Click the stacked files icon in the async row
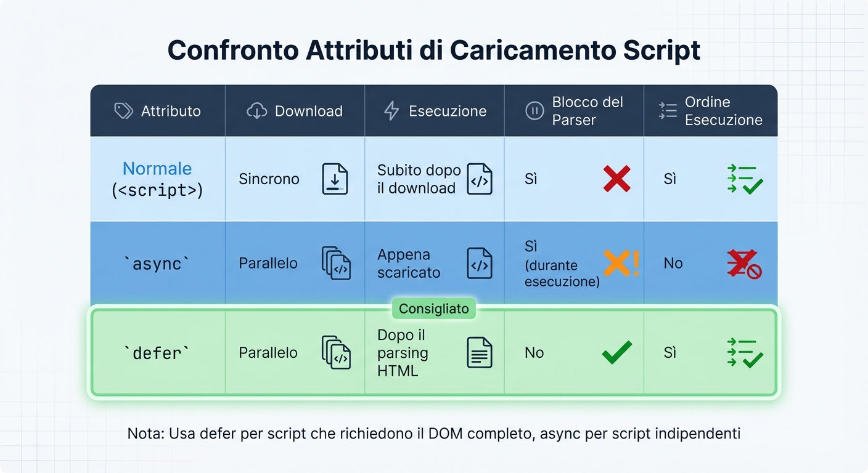 click(x=336, y=263)
